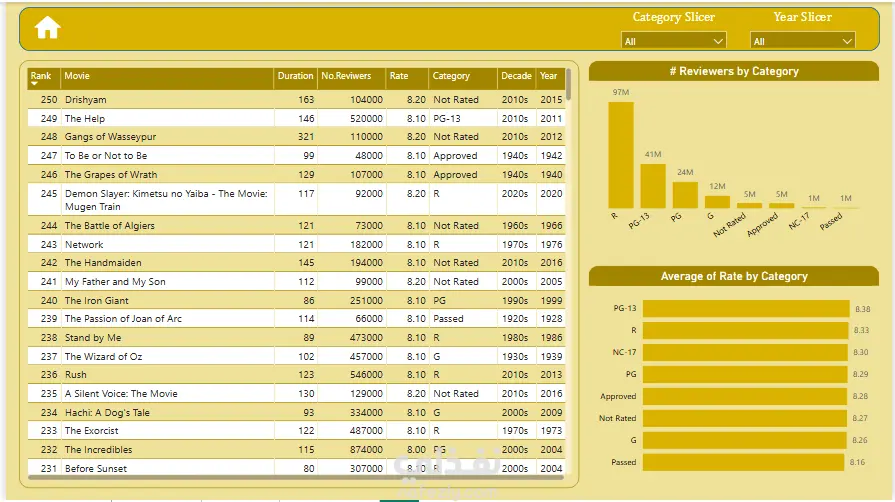Select the NC-17 bar in Average Rate chart
Viewport: 895px width, 502px height.
click(x=745, y=352)
